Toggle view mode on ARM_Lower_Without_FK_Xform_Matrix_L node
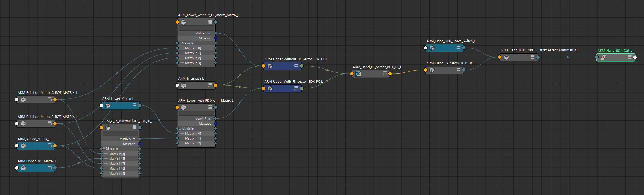The height and width of the screenshot is (195, 644). (210, 22)
